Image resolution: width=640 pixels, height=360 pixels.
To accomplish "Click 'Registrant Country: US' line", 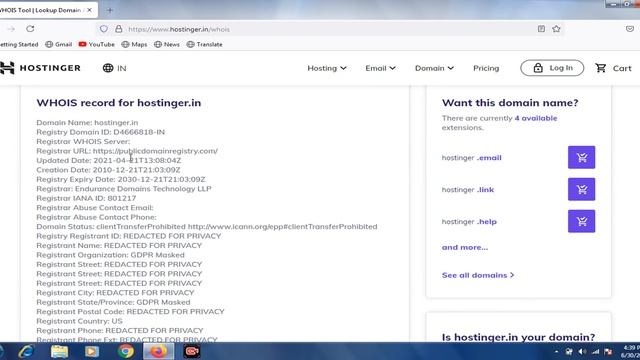I will tap(80, 321).
